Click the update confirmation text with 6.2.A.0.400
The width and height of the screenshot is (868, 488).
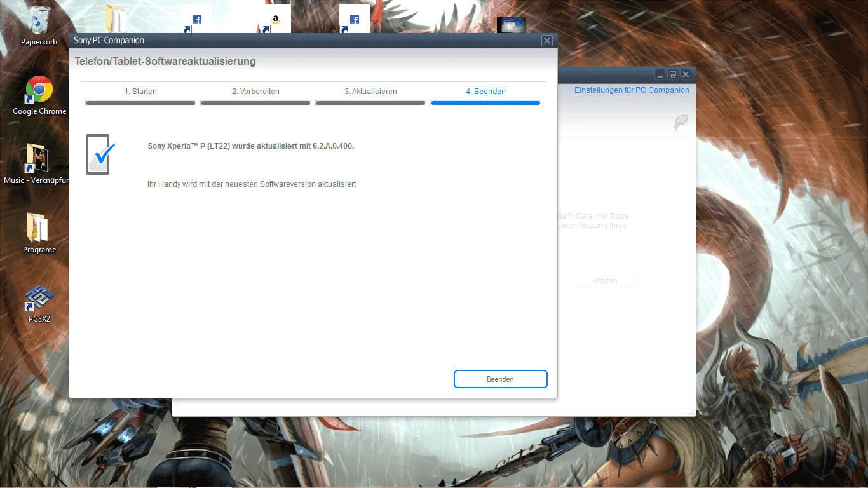(x=251, y=146)
